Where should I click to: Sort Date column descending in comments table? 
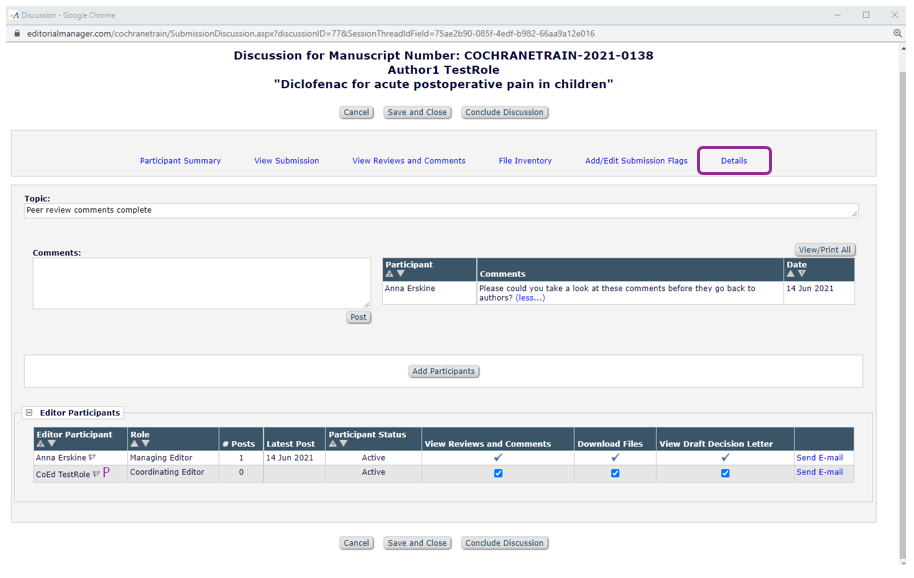pos(802,274)
